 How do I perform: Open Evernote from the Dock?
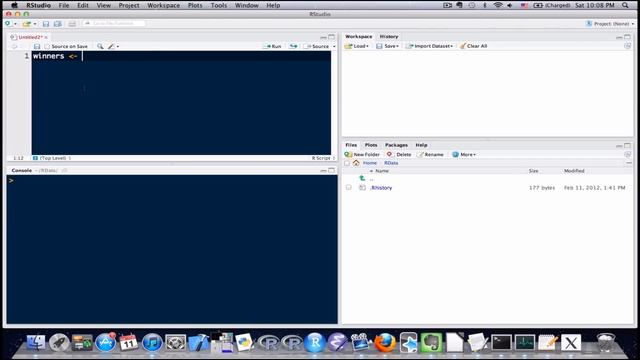[431, 342]
